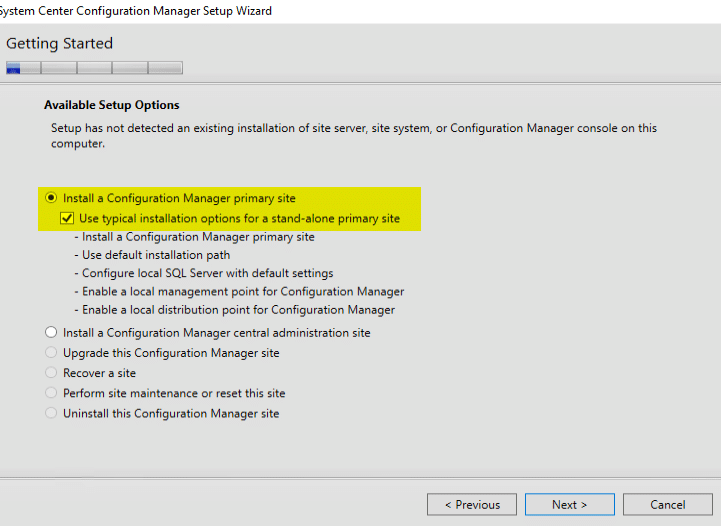721x526 pixels.
Task: Click the Getting Started heading
Action: pyautogui.click(x=59, y=43)
